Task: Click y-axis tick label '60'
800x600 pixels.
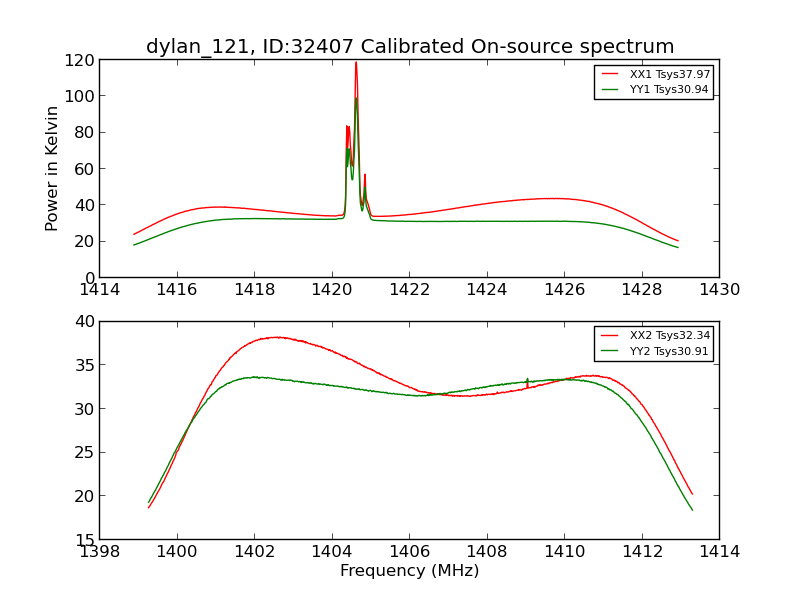Action: 85,169
